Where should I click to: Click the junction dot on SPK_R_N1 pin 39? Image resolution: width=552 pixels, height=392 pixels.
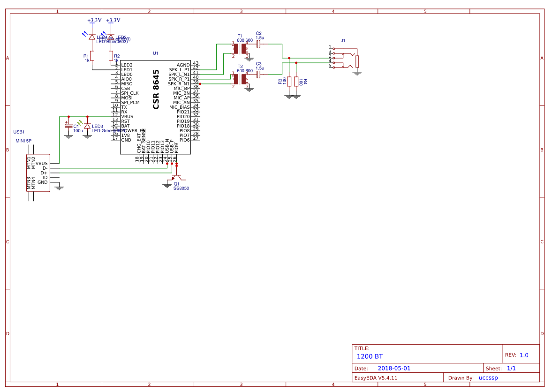tap(200, 84)
